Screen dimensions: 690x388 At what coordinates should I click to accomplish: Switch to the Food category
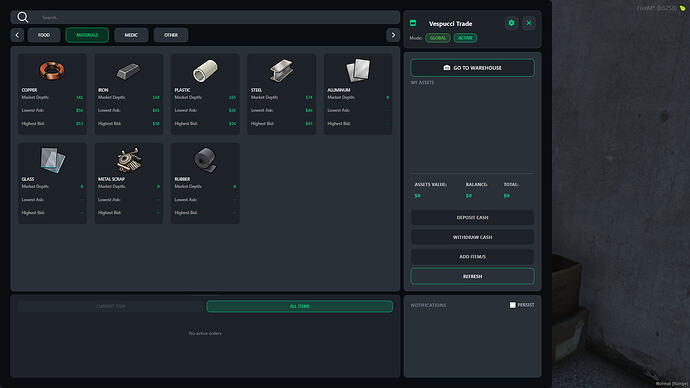pyautogui.click(x=44, y=35)
